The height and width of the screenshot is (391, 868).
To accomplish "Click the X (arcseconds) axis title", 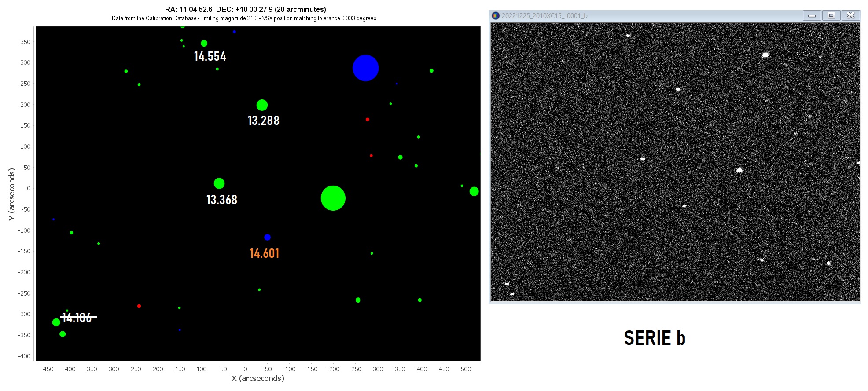I will tap(258, 378).
